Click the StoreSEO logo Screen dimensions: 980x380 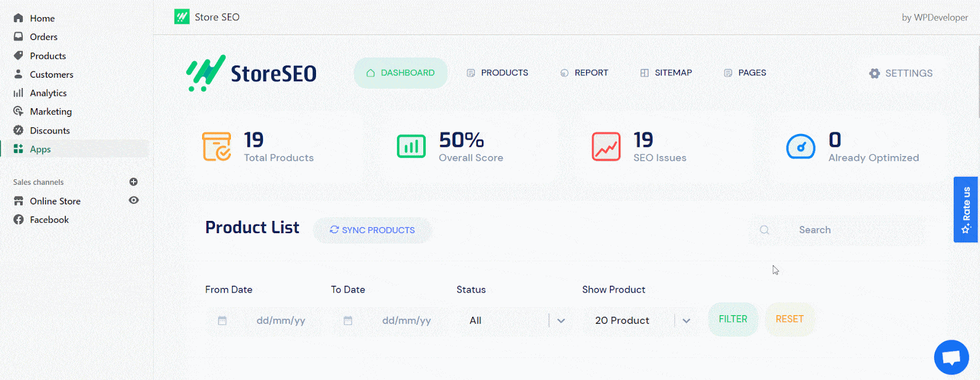(251, 73)
